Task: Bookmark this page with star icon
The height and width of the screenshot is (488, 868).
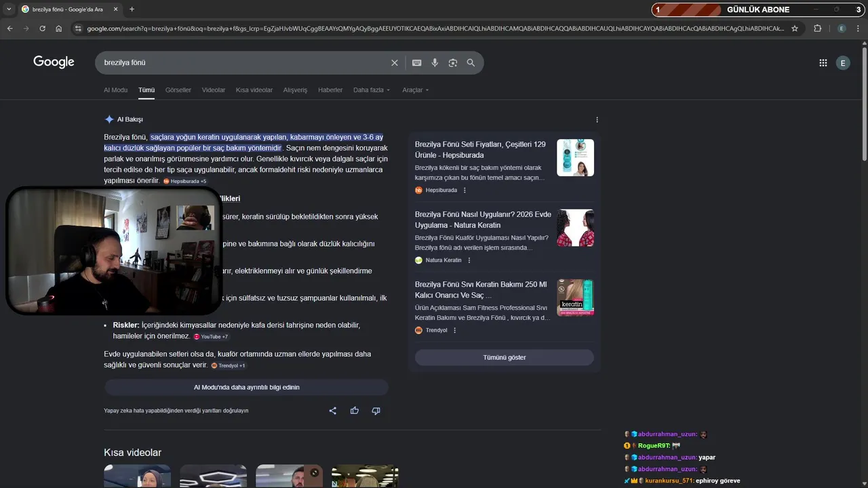Action: (x=795, y=28)
